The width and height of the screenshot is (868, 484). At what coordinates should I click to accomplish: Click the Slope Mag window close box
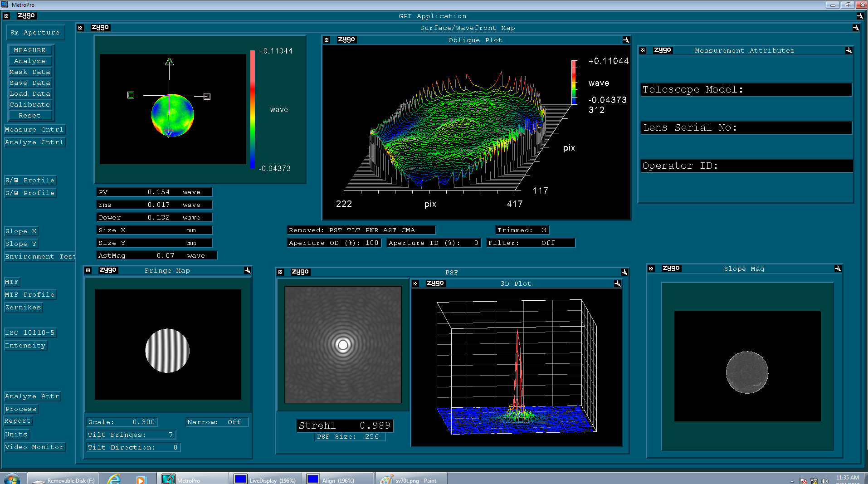651,269
